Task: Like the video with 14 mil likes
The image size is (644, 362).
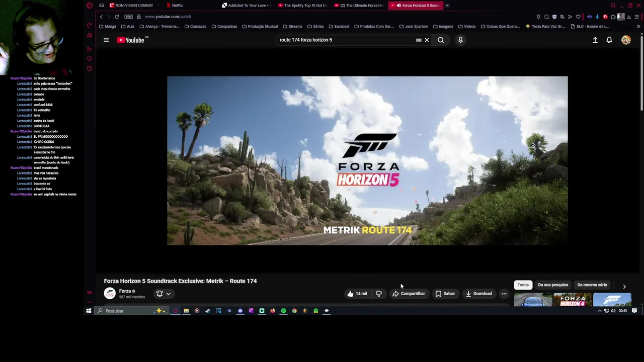Action: point(357,294)
